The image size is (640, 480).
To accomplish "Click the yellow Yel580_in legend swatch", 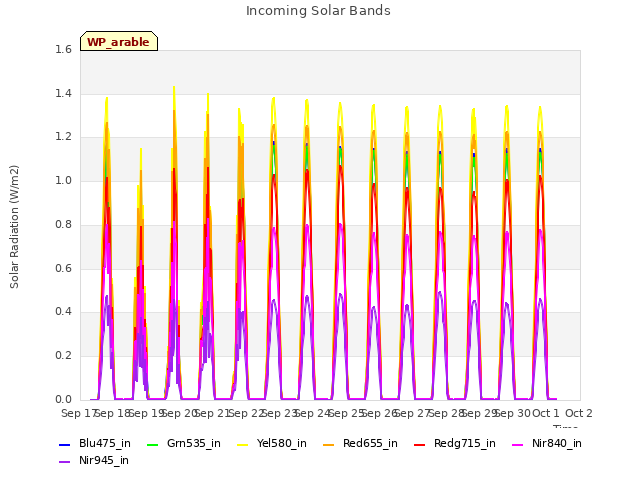I will [x=242, y=444].
